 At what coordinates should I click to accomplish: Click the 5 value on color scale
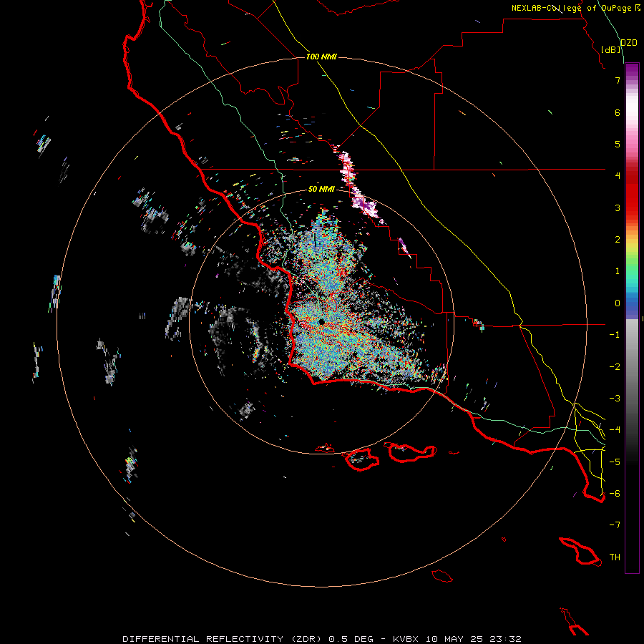(x=618, y=144)
